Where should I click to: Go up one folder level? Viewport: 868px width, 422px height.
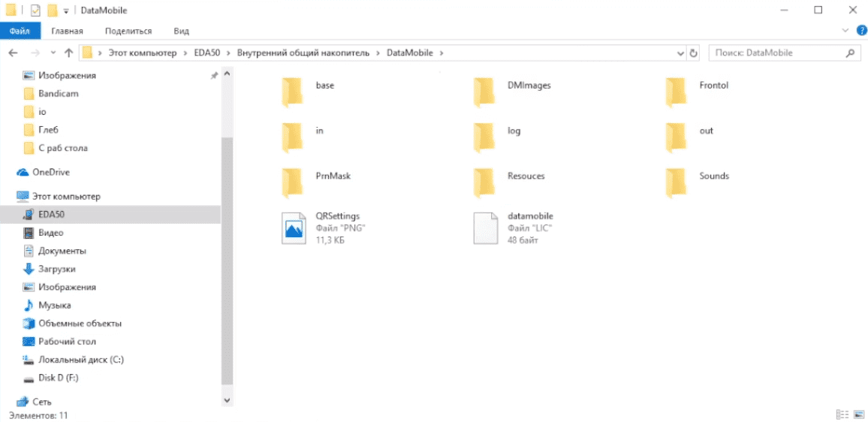click(x=68, y=53)
